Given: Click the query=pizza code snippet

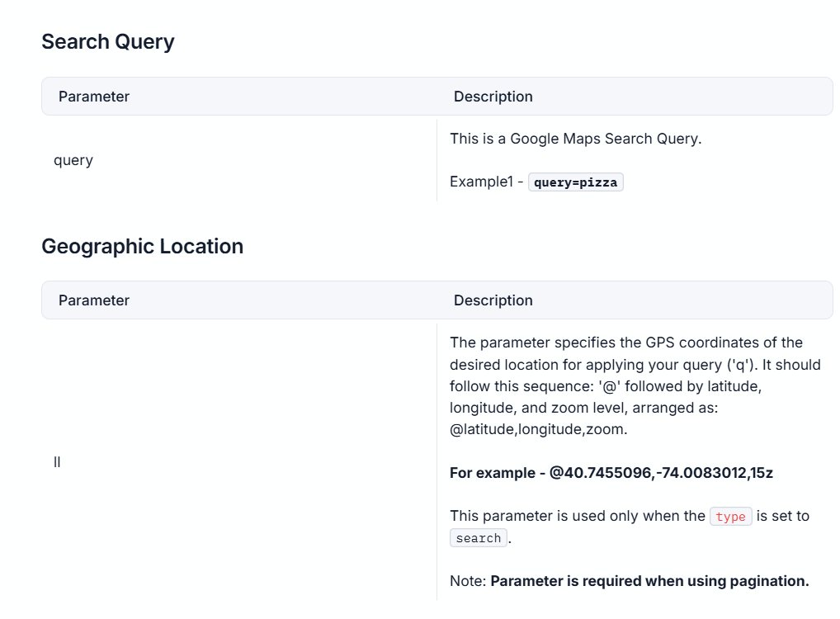Looking at the screenshot, I should [x=575, y=182].
